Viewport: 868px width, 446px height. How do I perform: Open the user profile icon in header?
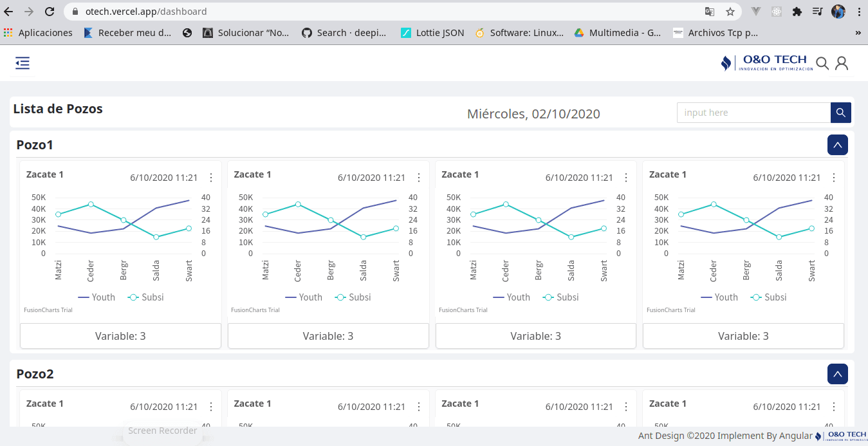(x=842, y=63)
